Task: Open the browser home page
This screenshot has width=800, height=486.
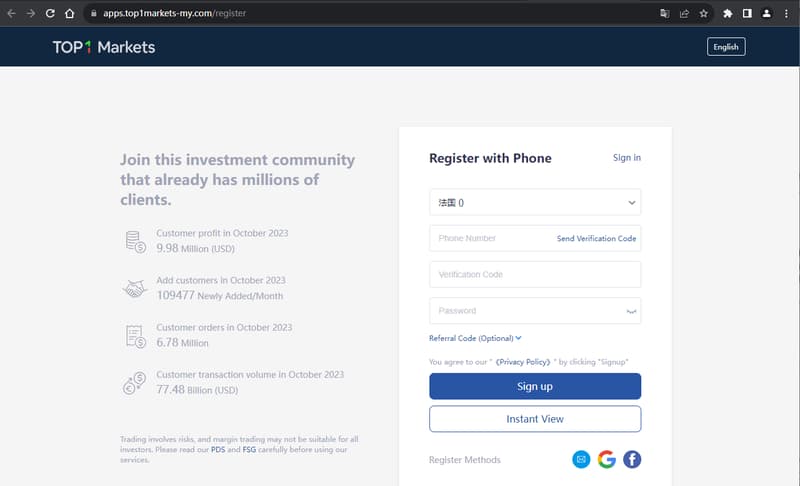Action: tap(69, 14)
